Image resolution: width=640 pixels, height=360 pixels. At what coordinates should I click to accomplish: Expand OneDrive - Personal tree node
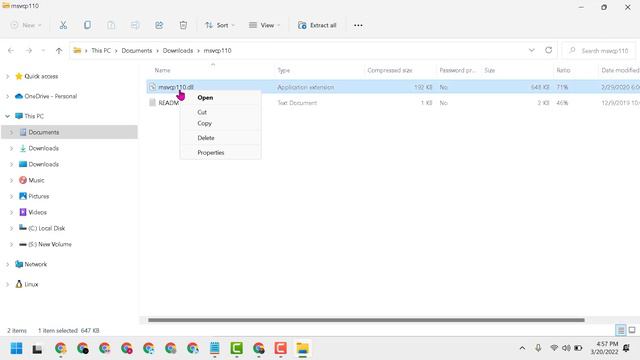7,96
